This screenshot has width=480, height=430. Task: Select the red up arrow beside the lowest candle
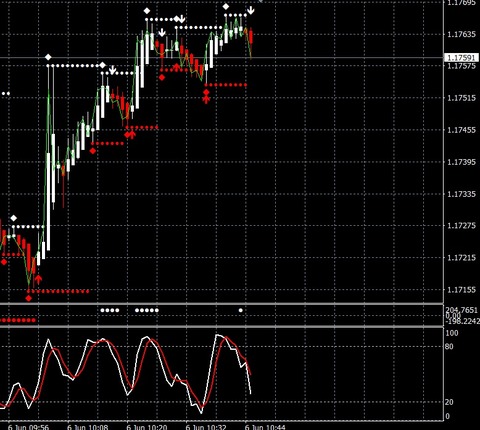pyautogui.click(x=38, y=279)
